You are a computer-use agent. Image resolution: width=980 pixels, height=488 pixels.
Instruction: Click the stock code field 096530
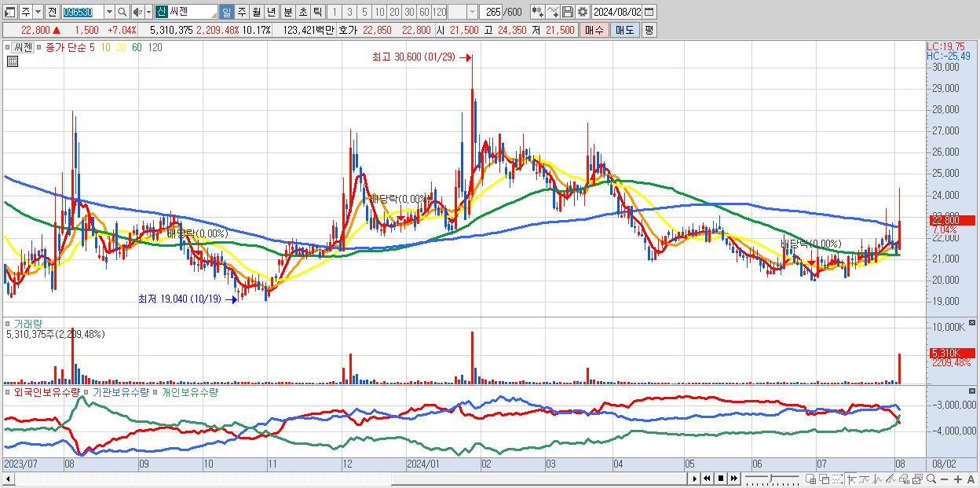[82, 12]
